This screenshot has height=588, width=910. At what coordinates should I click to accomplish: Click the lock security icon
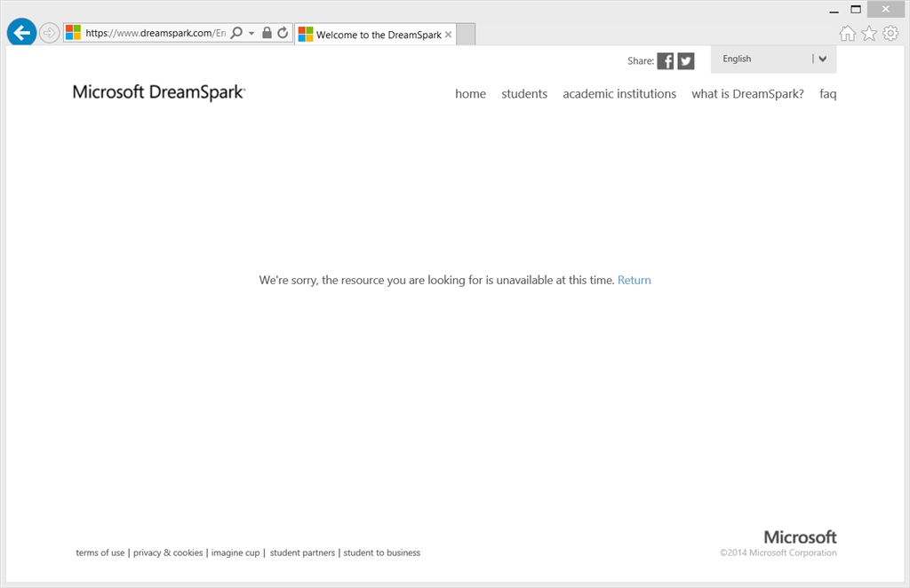click(267, 33)
